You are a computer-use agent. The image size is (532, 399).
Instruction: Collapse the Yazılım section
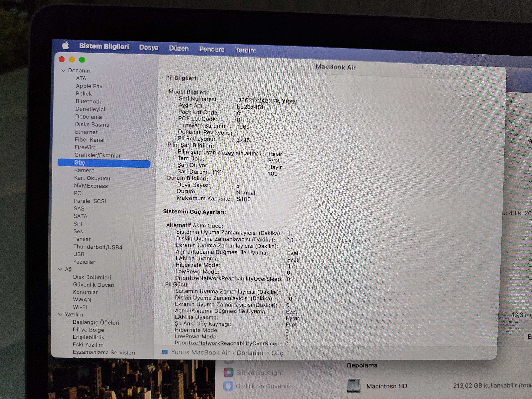click(x=60, y=314)
